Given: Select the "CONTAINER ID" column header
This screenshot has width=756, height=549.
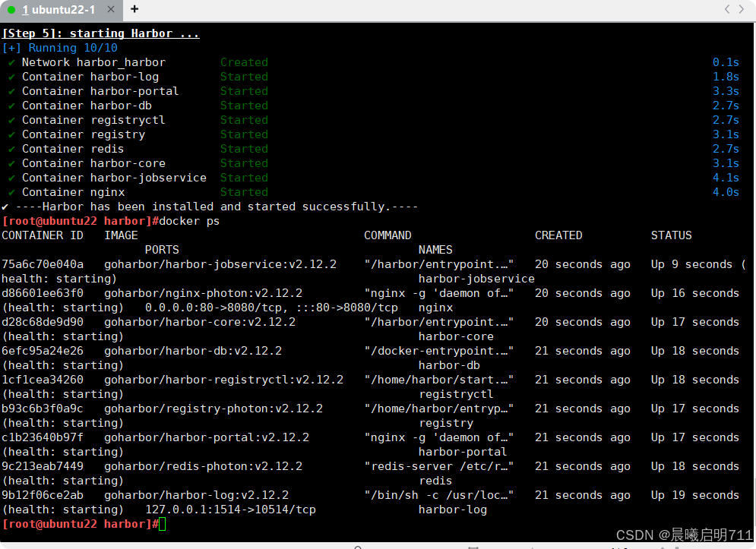Looking at the screenshot, I should [x=43, y=235].
